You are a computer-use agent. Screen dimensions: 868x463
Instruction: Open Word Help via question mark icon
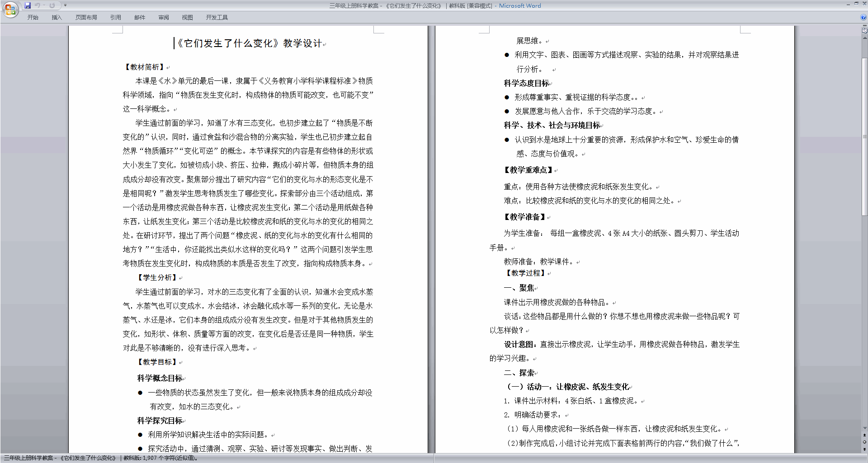click(863, 18)
